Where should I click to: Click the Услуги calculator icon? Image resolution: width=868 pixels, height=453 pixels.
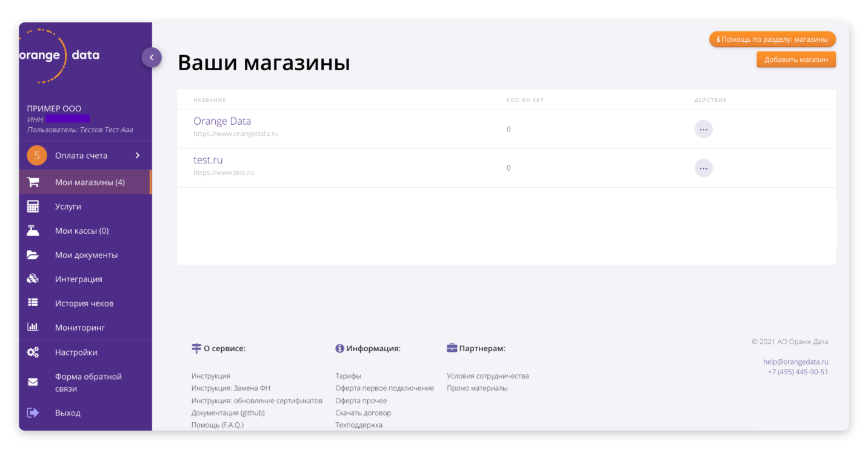point(33,206)
